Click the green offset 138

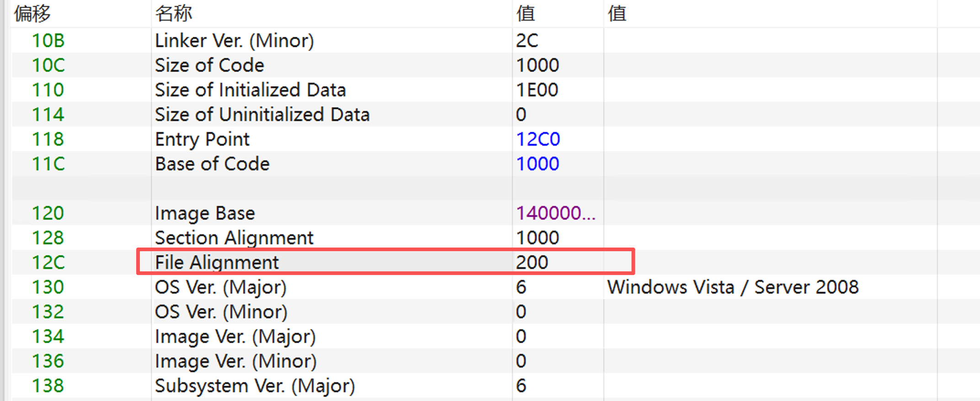(48, 386)
